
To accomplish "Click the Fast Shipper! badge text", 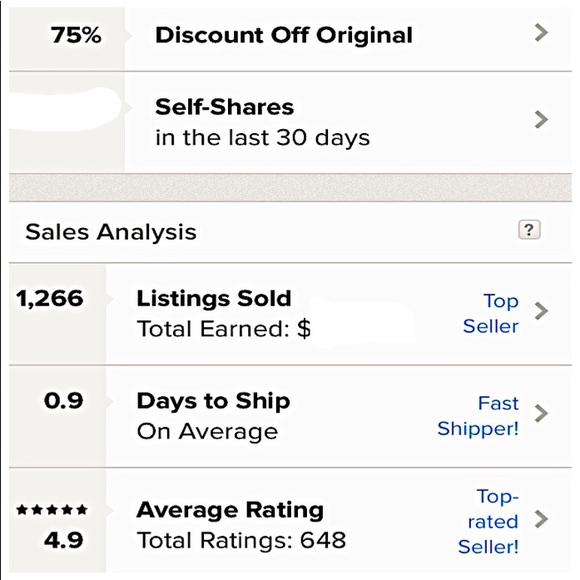I will point(478,416).
